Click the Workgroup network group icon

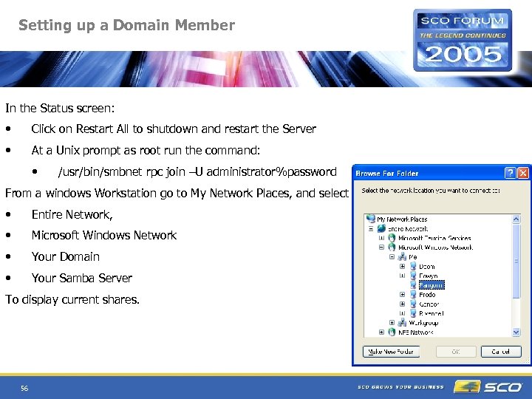pos(402,322)
